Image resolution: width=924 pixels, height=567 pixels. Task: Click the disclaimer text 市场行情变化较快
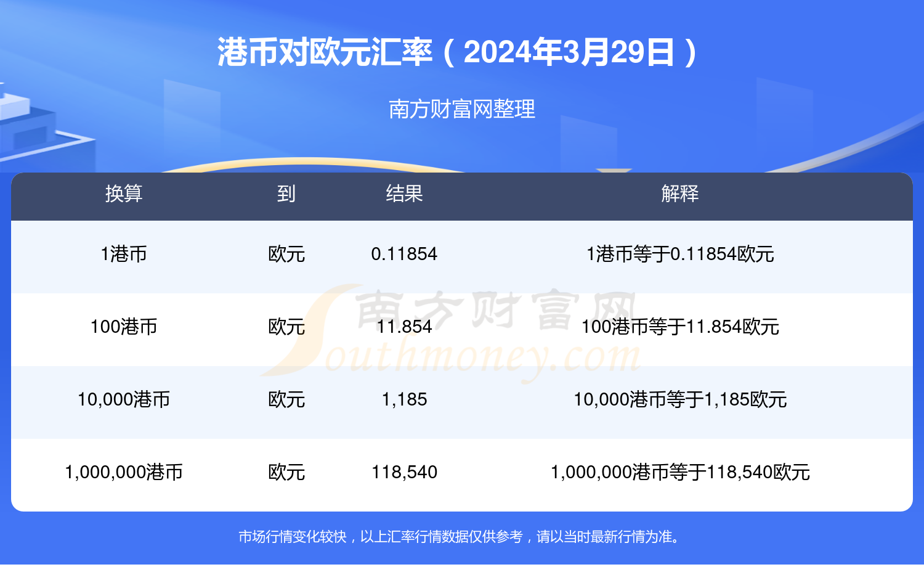tap(293, 537)
